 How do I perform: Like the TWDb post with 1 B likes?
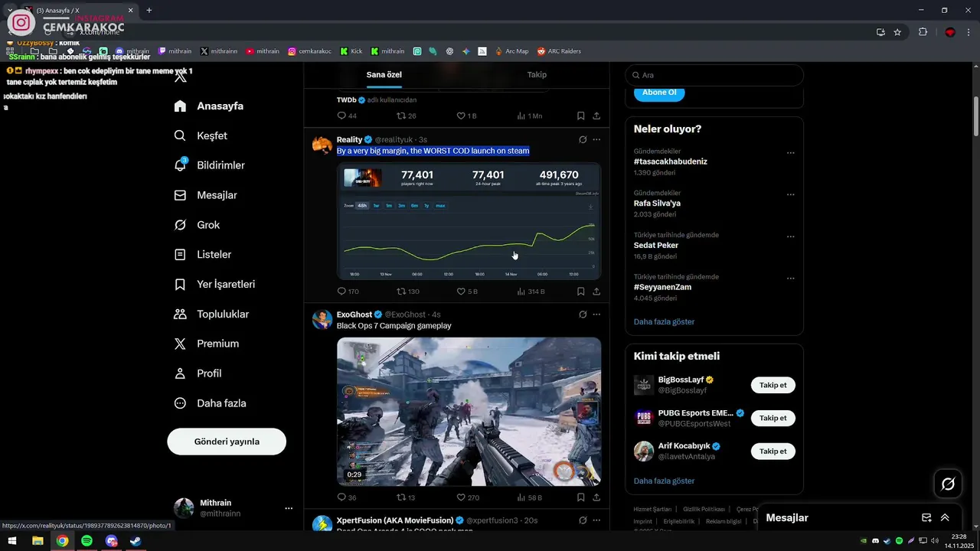[467, 116]
